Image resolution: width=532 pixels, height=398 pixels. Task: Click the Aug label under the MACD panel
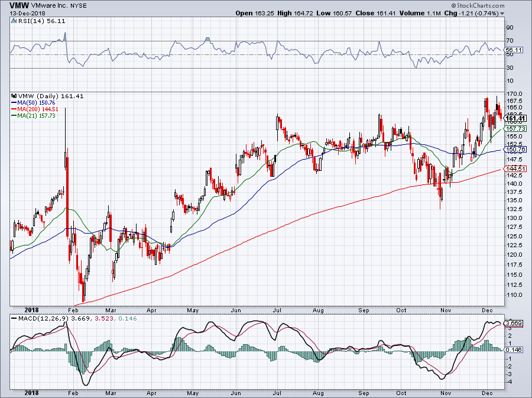click(318, 393)
